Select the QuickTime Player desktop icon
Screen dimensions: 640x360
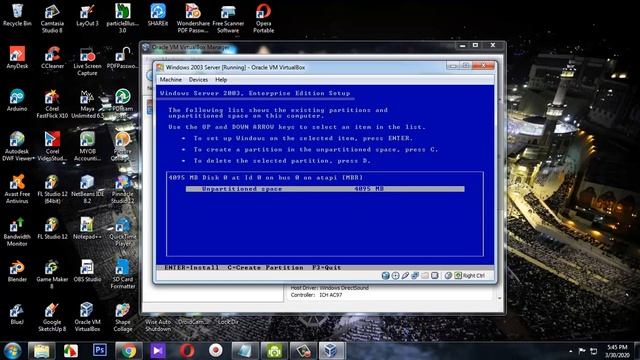click(122, 232)
